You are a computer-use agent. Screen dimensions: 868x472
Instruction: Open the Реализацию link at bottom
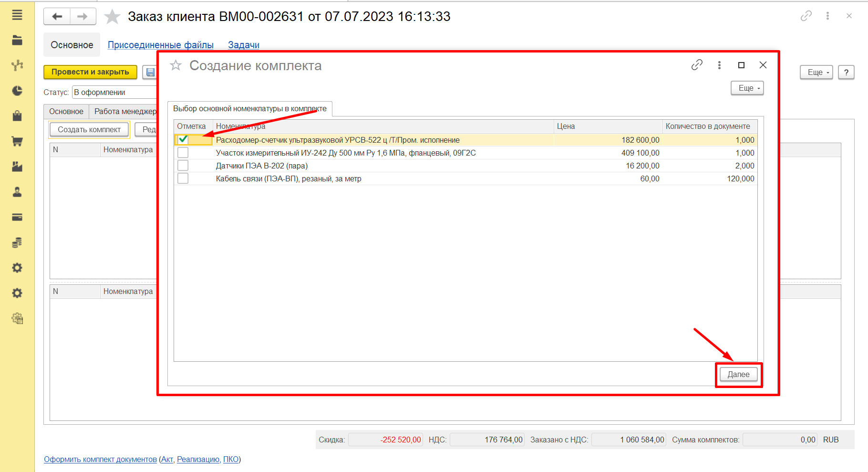[198, 460]
